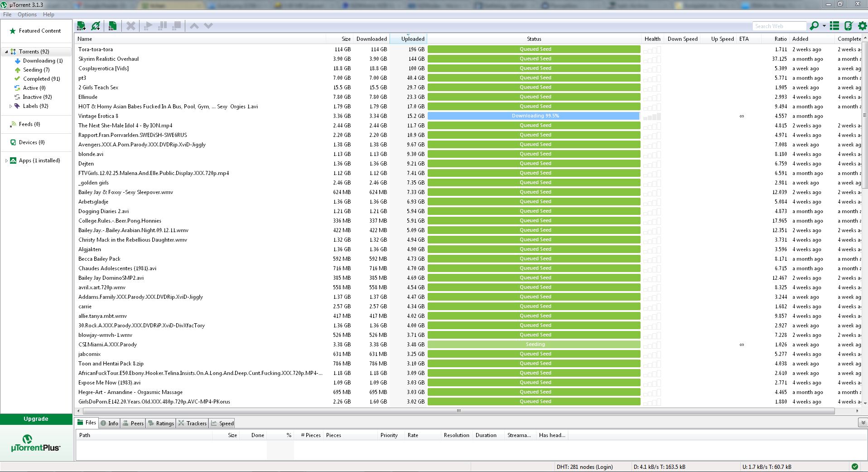The image size is (868, 472).
Task: Click the green network status checkmark
Action: point(855,467)
